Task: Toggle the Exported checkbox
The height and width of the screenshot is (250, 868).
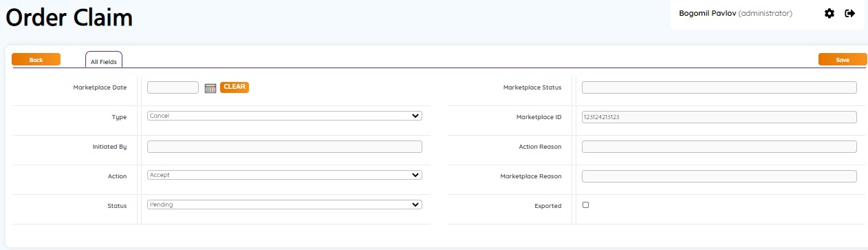Action: click(x=585, y=205)
